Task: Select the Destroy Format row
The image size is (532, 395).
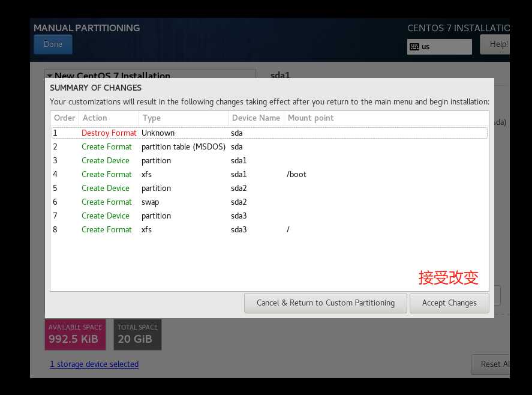Action: [x=269, y=133]
